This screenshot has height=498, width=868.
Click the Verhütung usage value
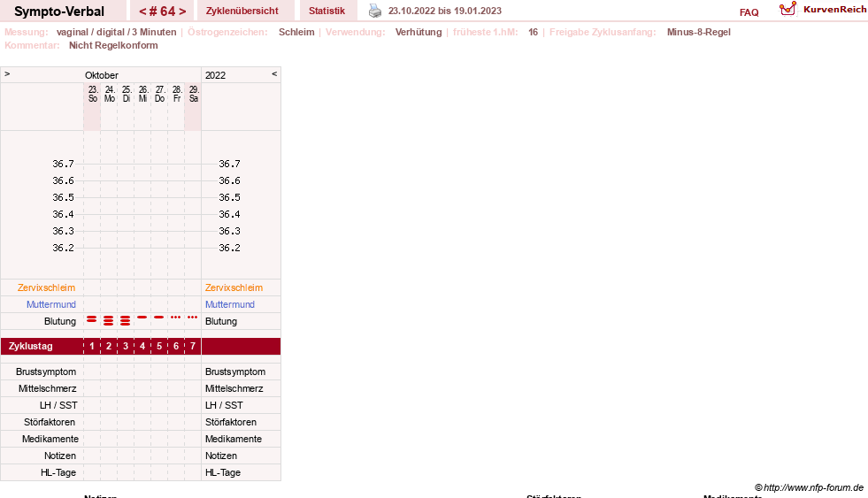coord(419,32)
